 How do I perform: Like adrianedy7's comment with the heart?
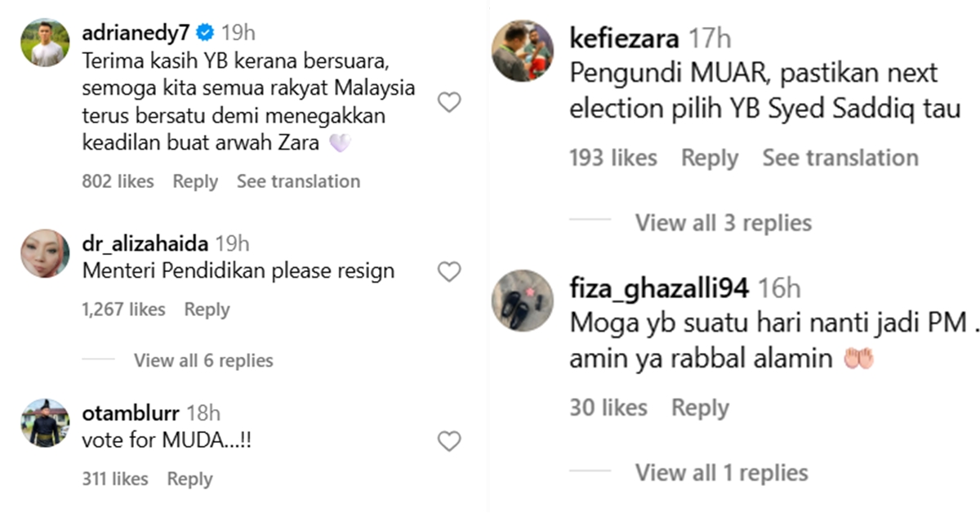(x=449, y=102)
